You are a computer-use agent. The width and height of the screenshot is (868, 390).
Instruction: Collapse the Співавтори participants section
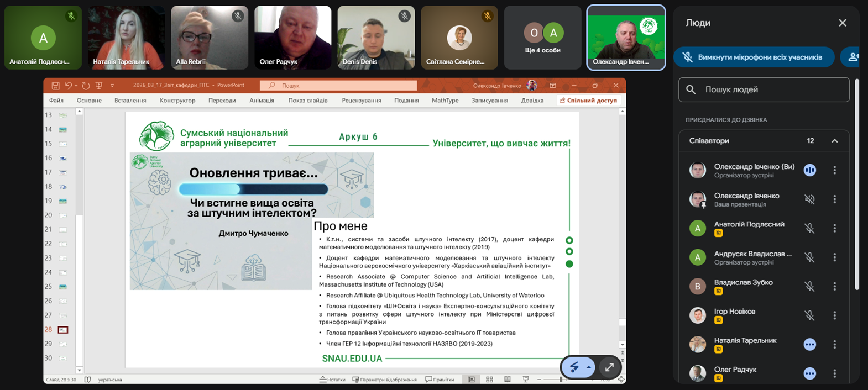pos(834,141)
